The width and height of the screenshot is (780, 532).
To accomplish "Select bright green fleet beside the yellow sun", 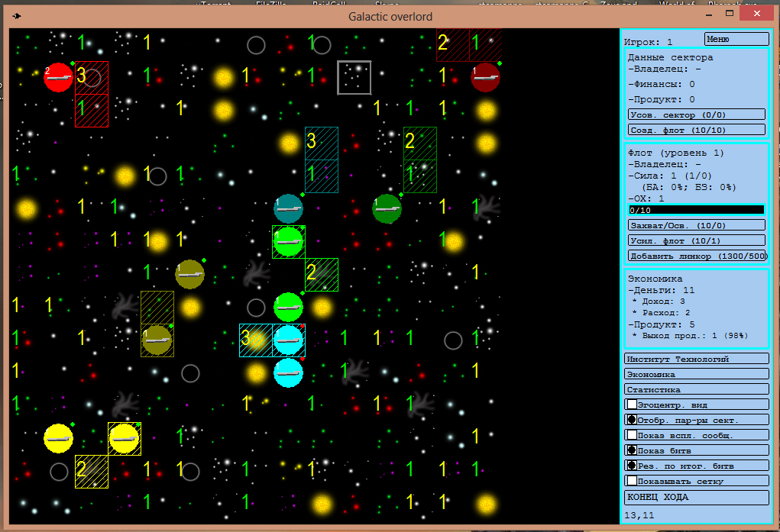I will click(289, 308).
